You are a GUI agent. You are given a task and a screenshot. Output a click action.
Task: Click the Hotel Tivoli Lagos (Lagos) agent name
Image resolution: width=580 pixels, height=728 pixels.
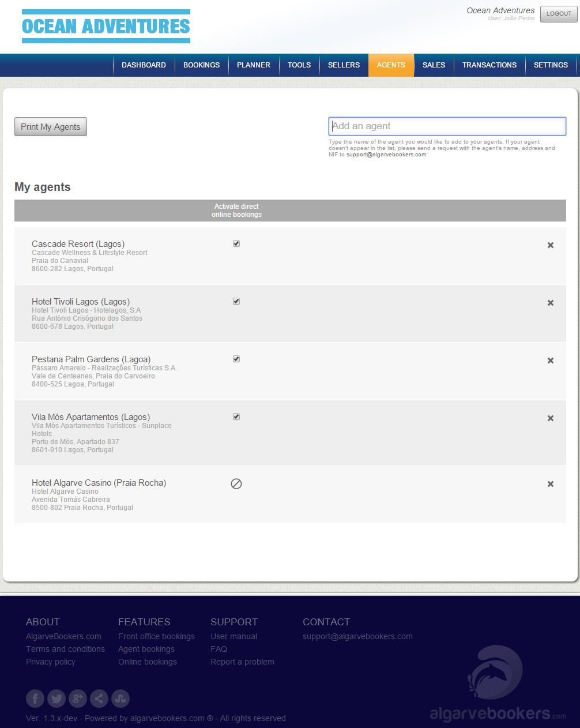tap(81, 302)
